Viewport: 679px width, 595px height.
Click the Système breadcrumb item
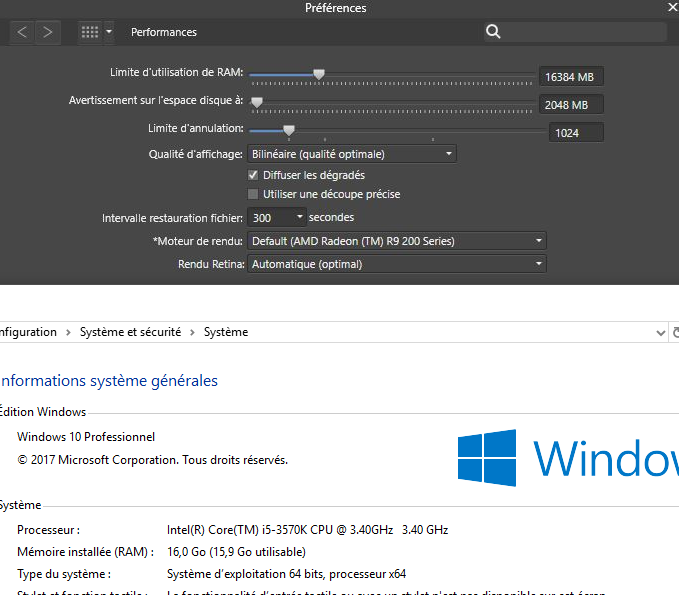point(226,332)
